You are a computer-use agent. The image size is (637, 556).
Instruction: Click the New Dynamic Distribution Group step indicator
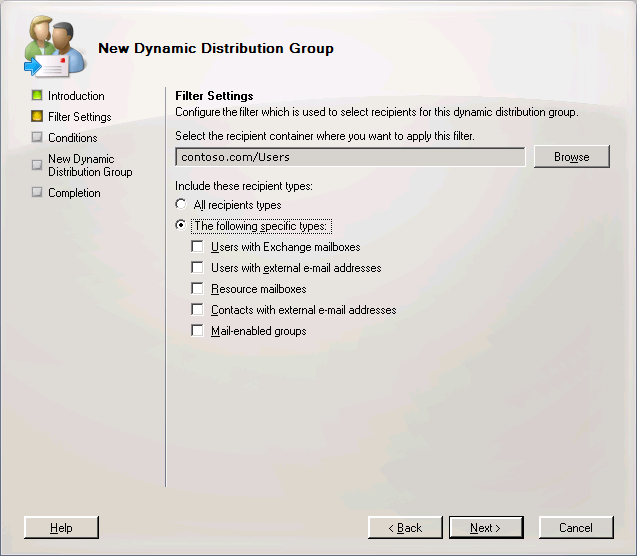tap(37, 165)
